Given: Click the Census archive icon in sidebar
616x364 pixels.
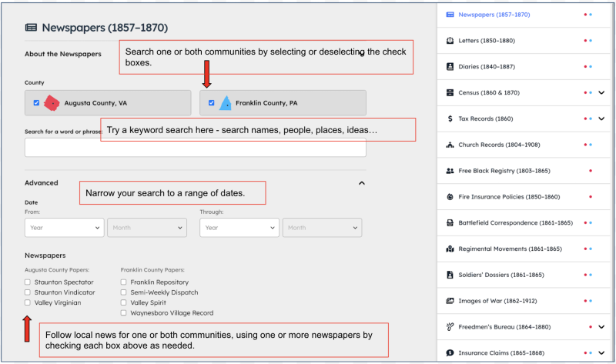Looking at the screenshot, I should [x=450, y=92].
